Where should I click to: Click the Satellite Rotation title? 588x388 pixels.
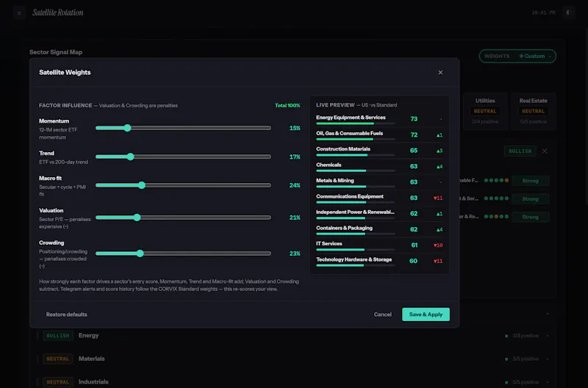pos(58,12)
